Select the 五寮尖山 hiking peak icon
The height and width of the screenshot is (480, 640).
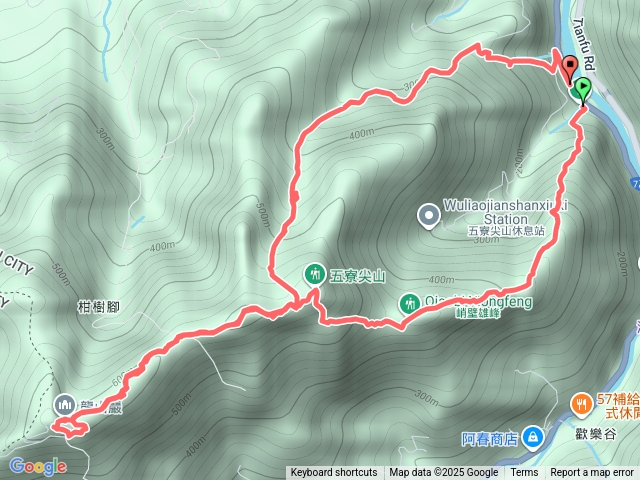tap(315, 274)
